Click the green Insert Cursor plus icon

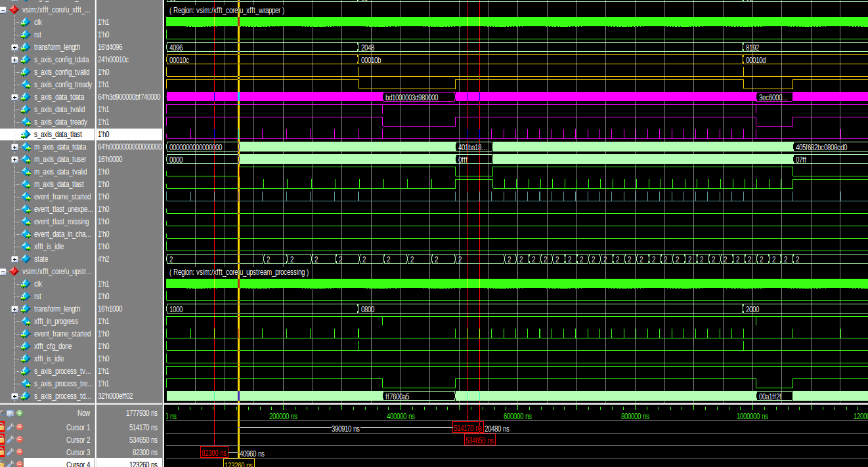coord(20,413)
